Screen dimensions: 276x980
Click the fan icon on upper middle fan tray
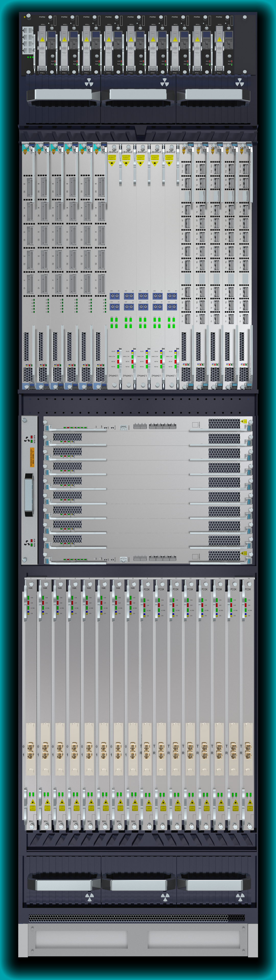164,82
